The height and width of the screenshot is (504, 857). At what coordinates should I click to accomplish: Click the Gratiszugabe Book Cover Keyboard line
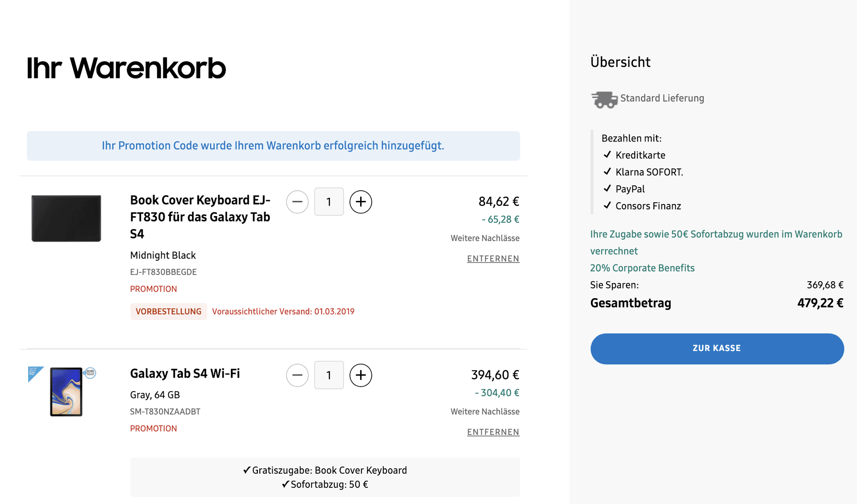(325, 470)
